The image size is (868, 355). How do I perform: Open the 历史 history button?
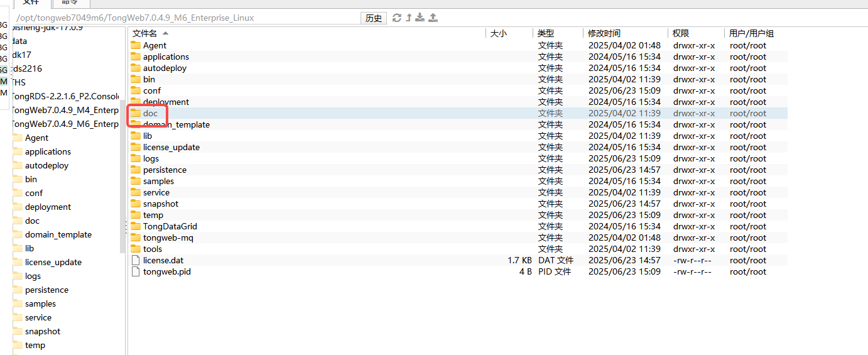tap(374, 18)
